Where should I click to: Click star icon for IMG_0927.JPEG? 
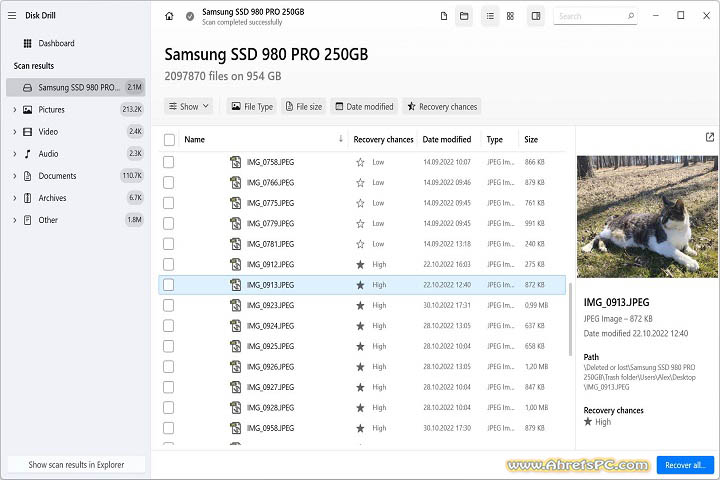360,387
